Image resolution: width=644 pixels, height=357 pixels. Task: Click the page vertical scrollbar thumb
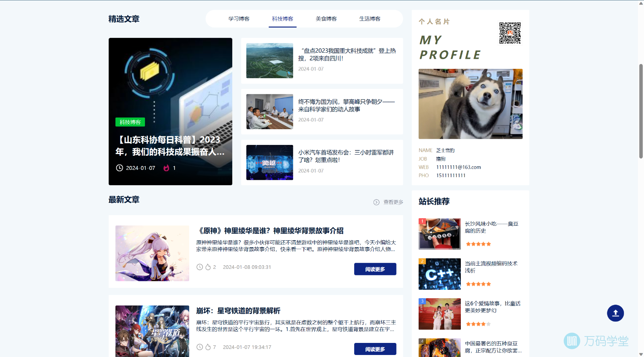pyautogui.click(x=641, y=111)
